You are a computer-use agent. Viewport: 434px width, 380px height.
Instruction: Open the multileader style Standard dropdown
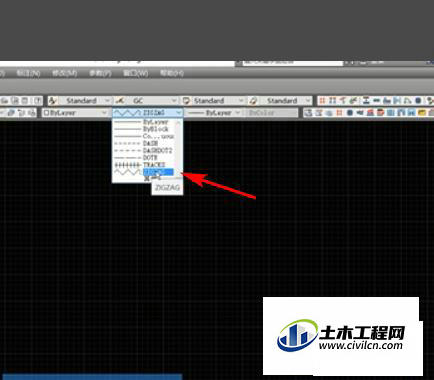coord(286,101)
